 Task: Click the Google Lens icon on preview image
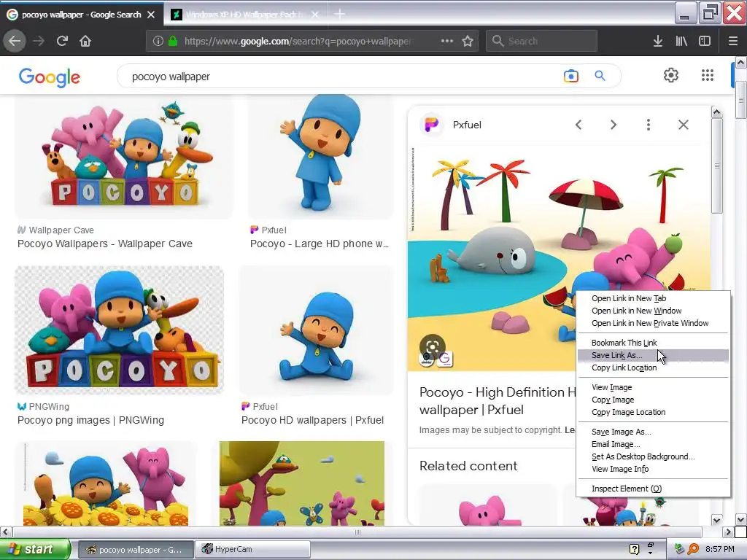point(433,346)
